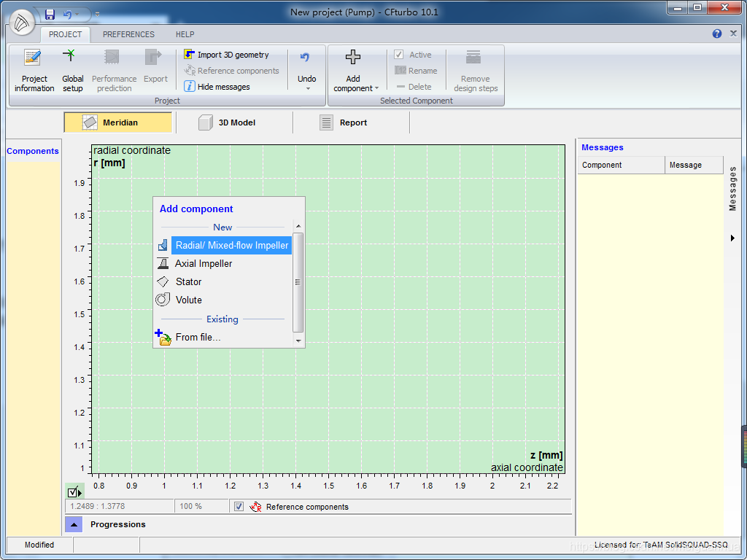
Task: Close the ribbon help area X button
Action: tap(734, 34)
